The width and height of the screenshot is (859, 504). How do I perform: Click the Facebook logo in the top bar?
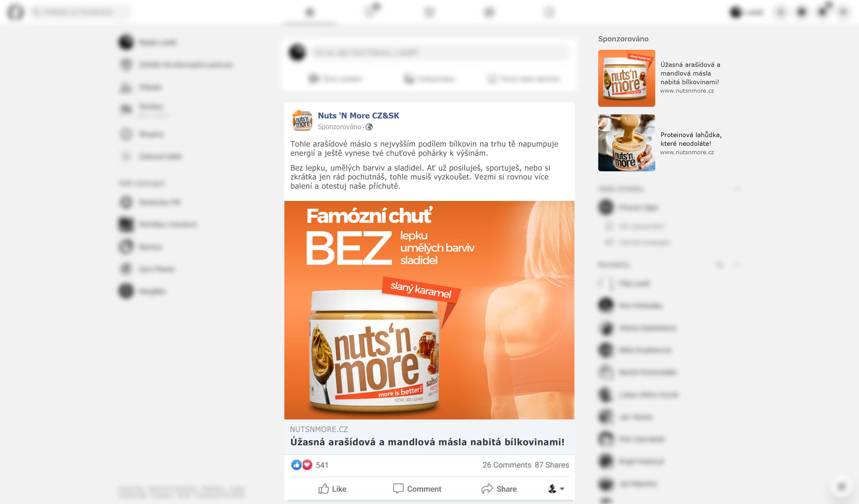[16, 12]
